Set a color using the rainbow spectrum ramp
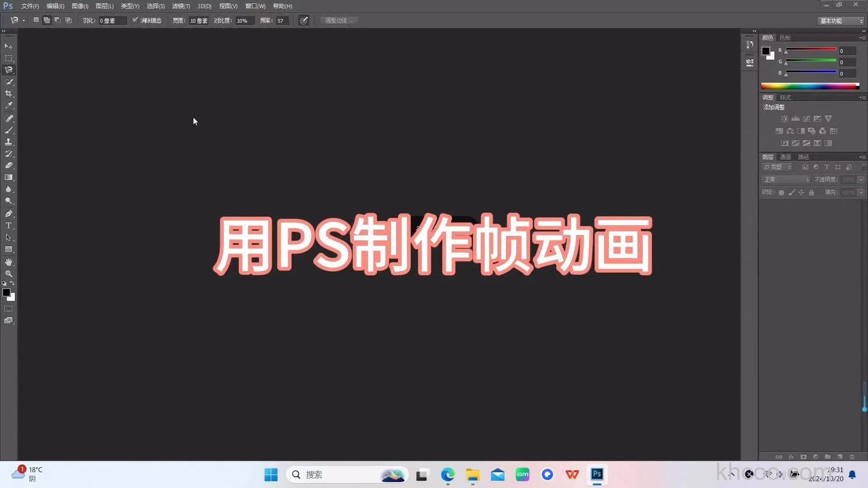Screen dimensions: 868x488 (809, 85)
